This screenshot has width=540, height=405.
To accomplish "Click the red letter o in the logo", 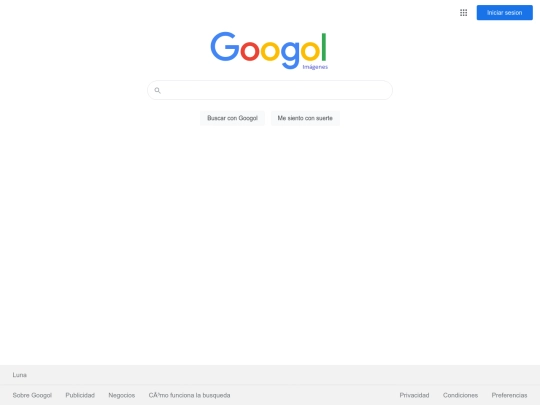I will coord(250,51).
